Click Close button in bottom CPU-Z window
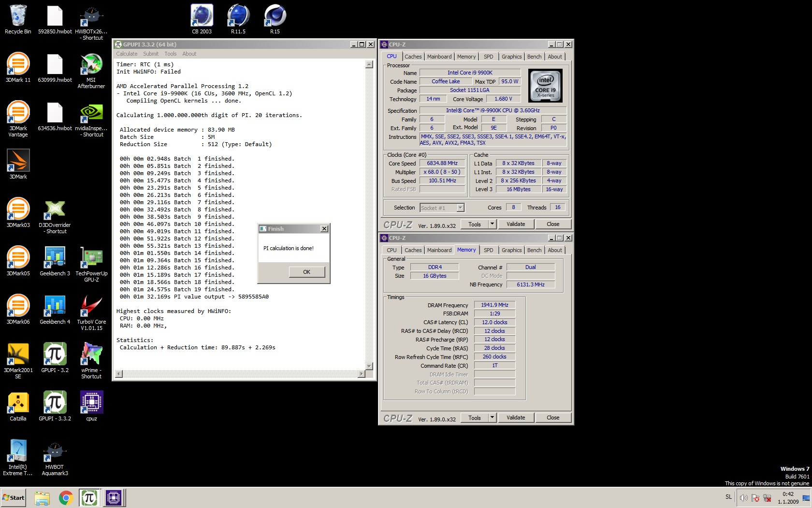The height and width of the screenshot is (508, 812). 553,418
